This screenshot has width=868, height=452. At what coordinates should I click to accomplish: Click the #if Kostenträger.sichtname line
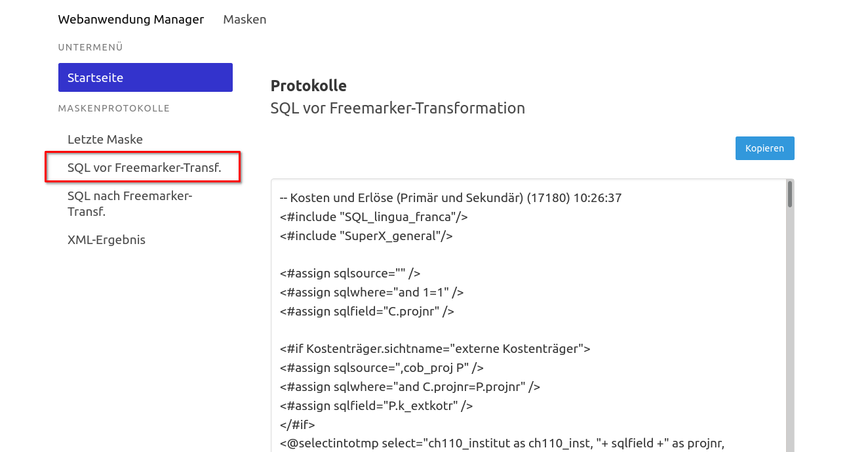pyautogui.click(x=435, y=348)
